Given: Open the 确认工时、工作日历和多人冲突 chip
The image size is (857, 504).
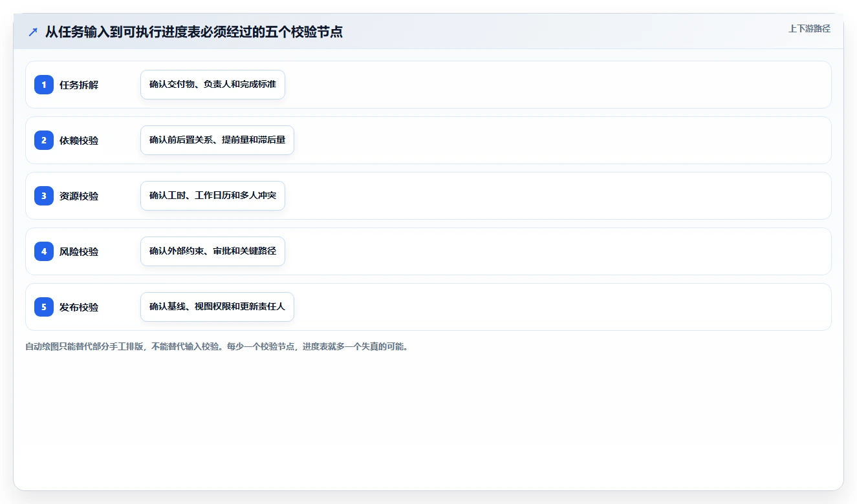Looking at the screenshot, I should [x=213, y=196].
